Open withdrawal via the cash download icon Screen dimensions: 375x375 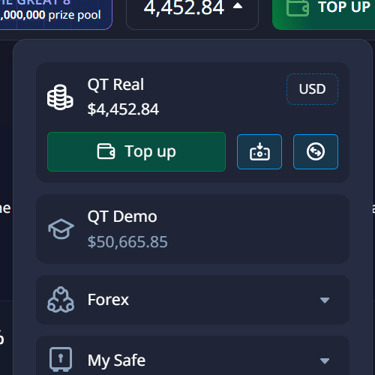click(259, 152)
